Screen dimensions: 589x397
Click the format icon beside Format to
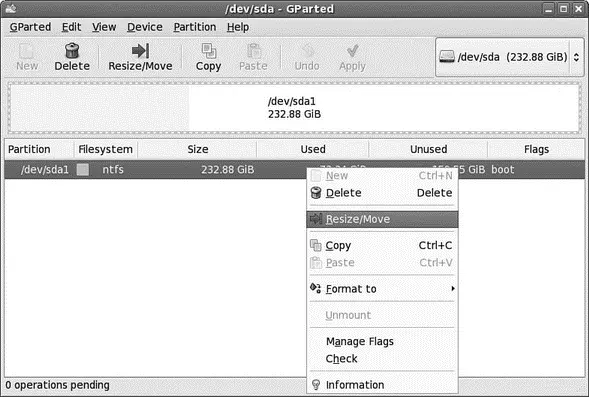(316, 288)
